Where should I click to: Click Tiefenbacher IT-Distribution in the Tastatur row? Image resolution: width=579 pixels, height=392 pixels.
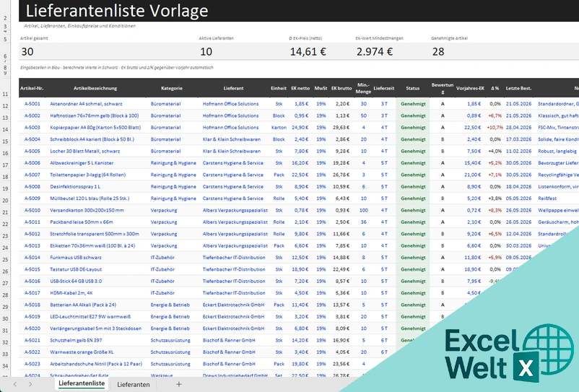[x=234, y=269]
